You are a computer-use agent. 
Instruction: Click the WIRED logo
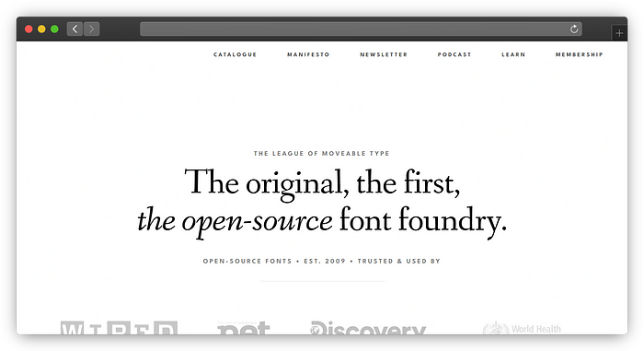[119, 328]
